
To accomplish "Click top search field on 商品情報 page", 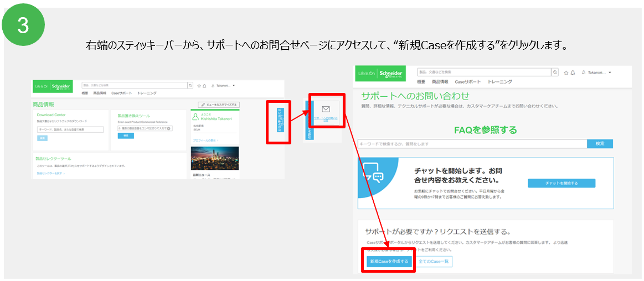I will pyautogui.click(x=135, y=86).
